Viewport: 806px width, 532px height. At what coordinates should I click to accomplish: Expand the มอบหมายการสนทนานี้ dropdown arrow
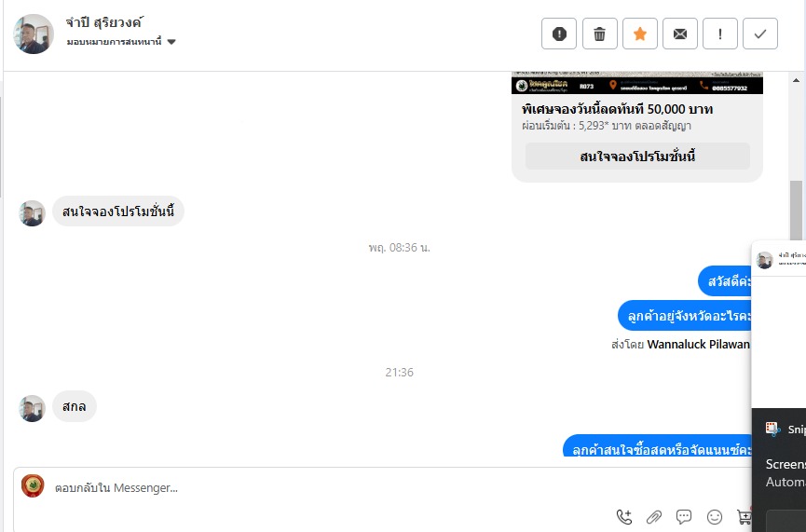tap(171, 42)
